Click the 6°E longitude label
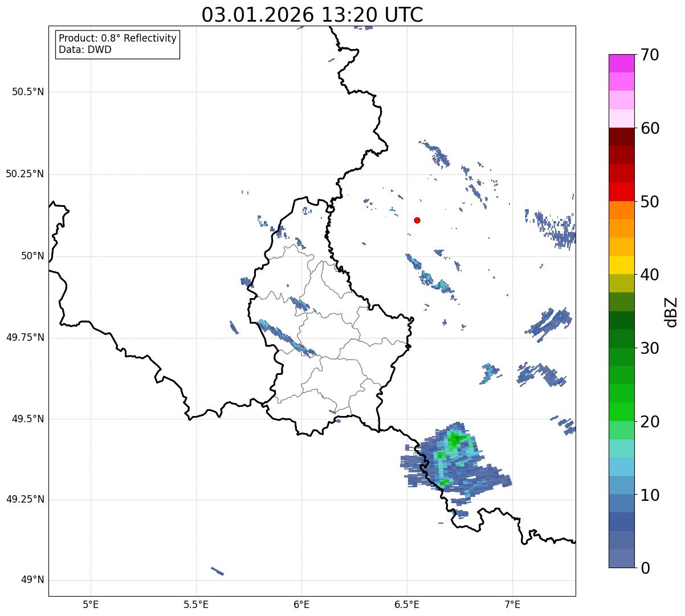This screenshot has width=685, height=616. pos(301,604)
